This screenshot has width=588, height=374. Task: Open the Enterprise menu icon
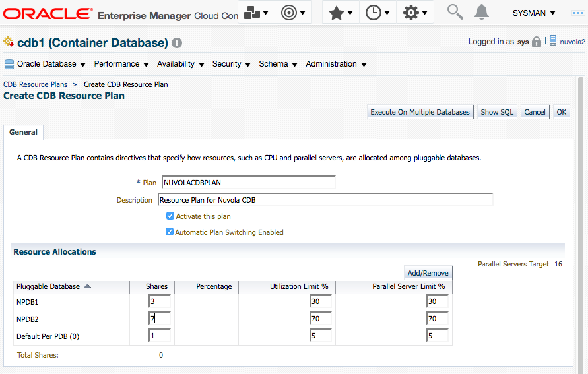[256, 13]
